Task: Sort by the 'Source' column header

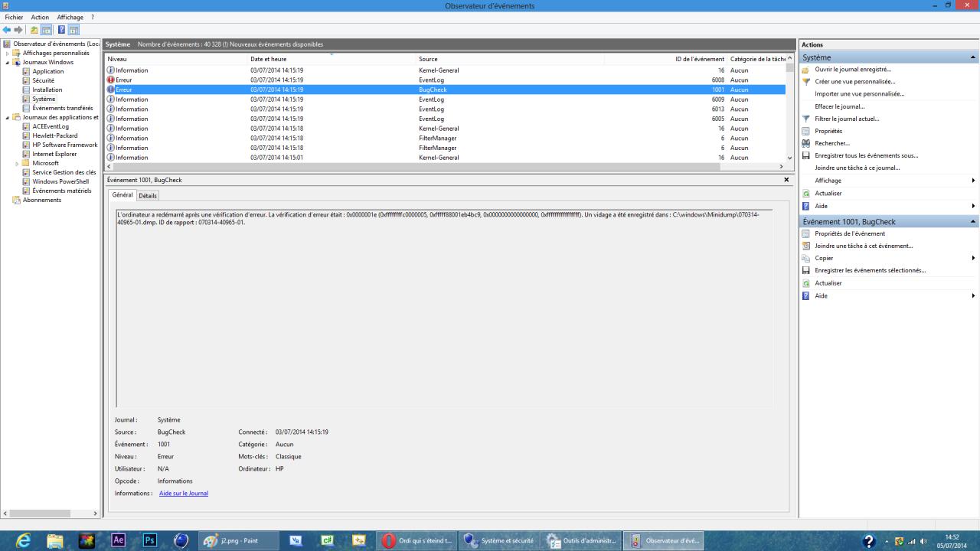Action: [x=511, y=59]
